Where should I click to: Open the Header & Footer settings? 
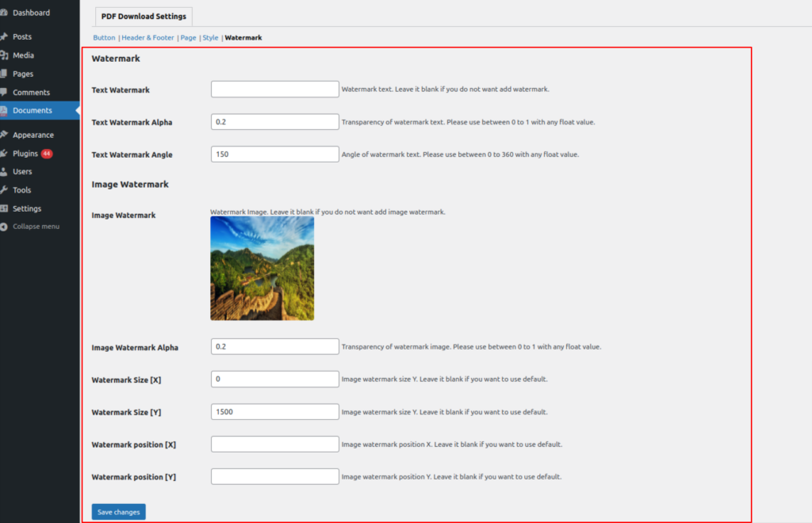[x=147, y=37]
